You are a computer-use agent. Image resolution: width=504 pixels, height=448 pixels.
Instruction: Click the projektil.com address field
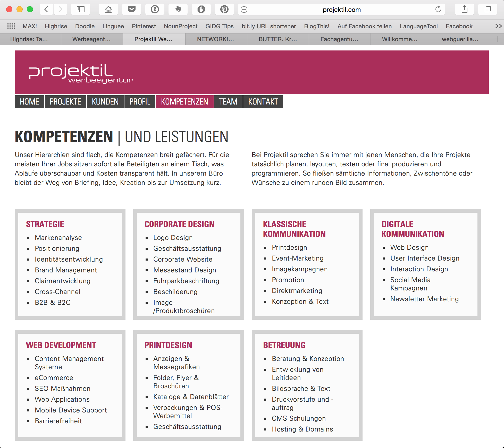click(x=341, y=10)
